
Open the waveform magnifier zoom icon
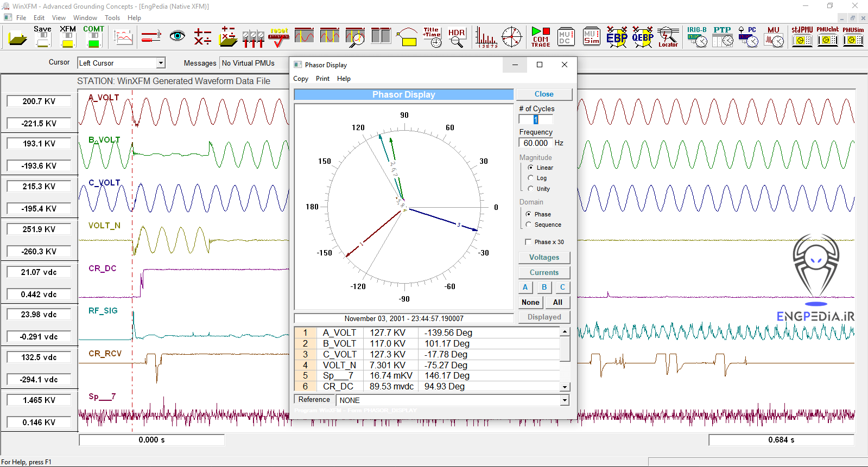click(x=355, y=37)
